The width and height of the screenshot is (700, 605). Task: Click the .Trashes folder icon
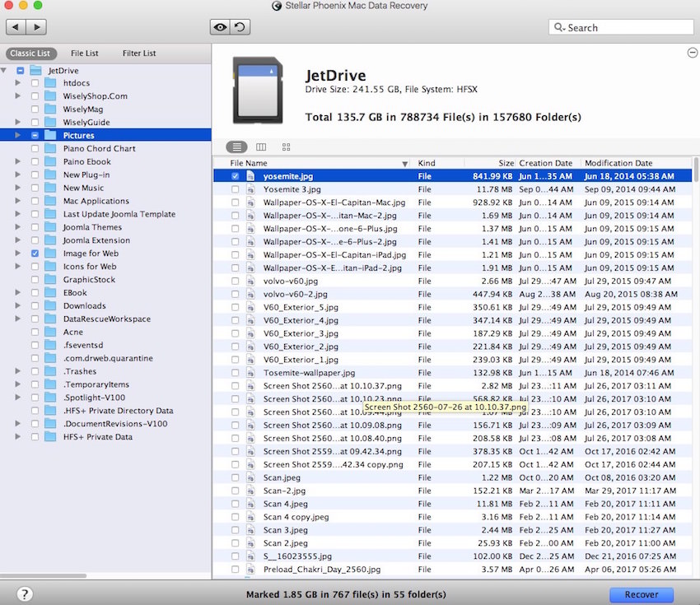pyautogui.click(x=50, y=371)
